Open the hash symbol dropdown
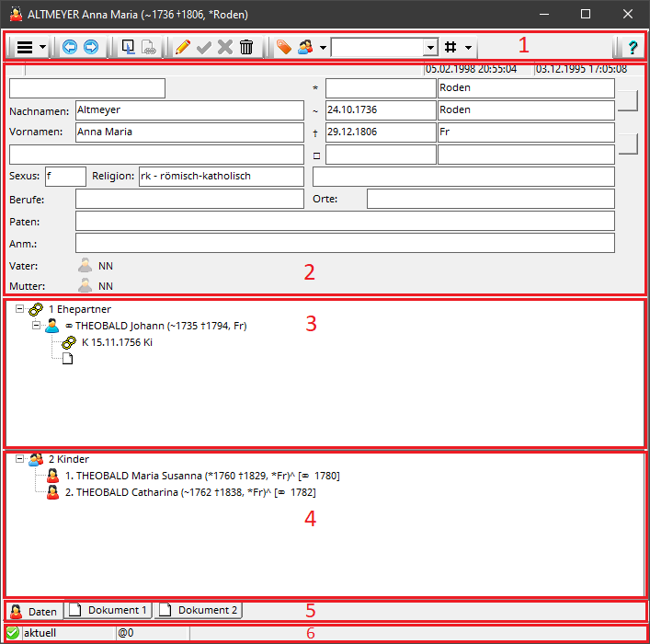Screen dimensions: 650x644 point(458,47)
